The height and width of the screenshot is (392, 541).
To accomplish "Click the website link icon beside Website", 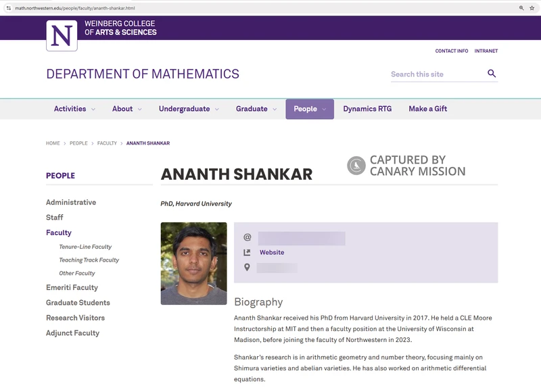I will point(245,251).
